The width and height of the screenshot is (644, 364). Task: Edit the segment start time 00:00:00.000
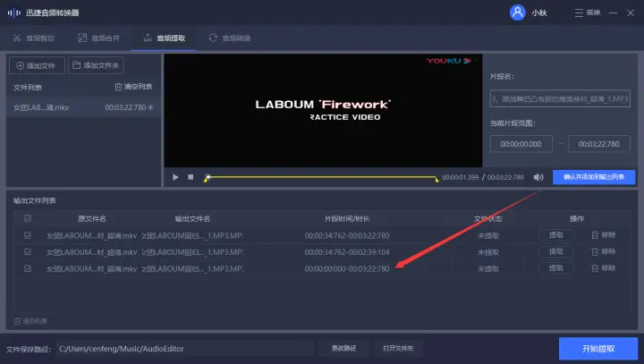click(521, 144)
